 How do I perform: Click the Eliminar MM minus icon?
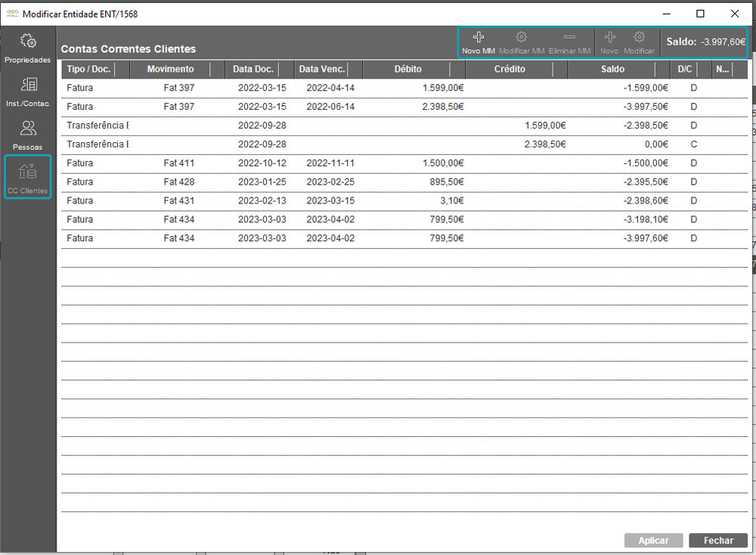coord(569,37)
